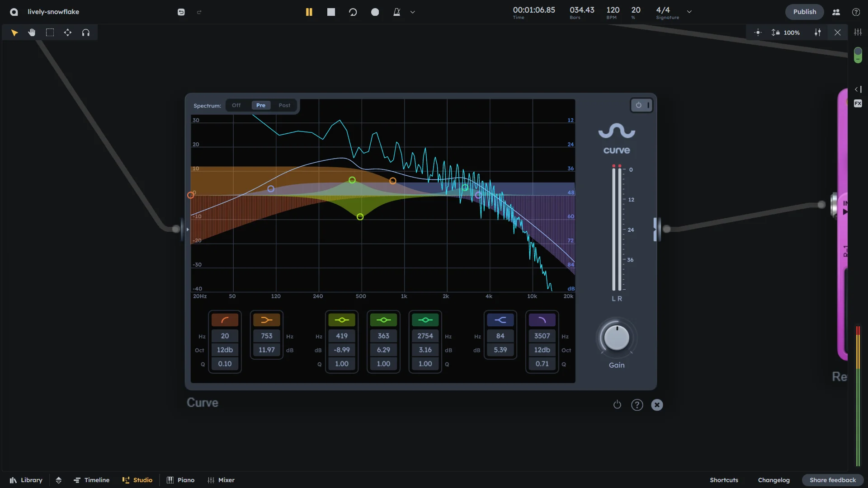Image resolution: width=868 pixels, height=488 pixels.
Task: Switch to the Piano tab
Action: tap(180, 480)
